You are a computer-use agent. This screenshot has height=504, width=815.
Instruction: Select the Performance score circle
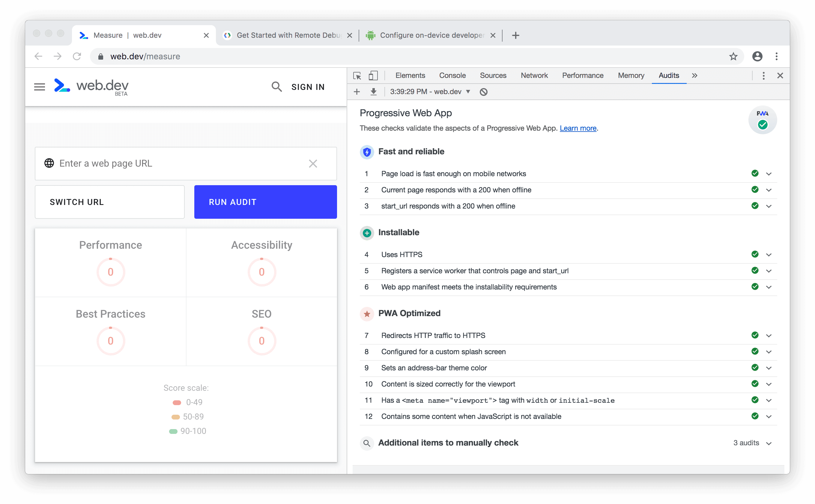(110, 272)
